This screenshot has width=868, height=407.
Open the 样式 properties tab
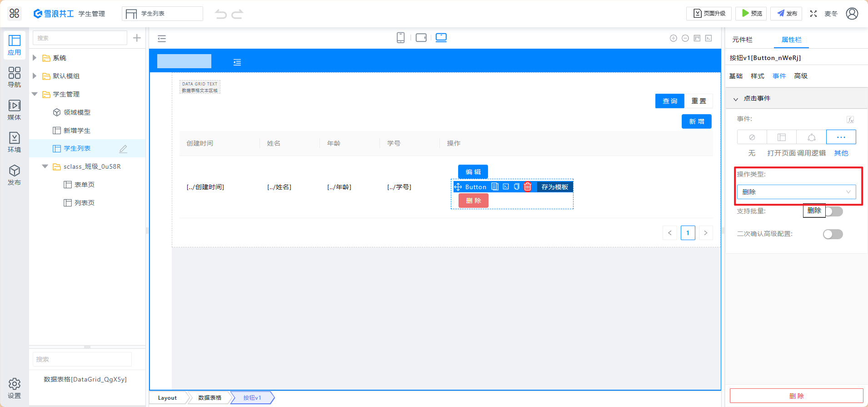(758, 76)
